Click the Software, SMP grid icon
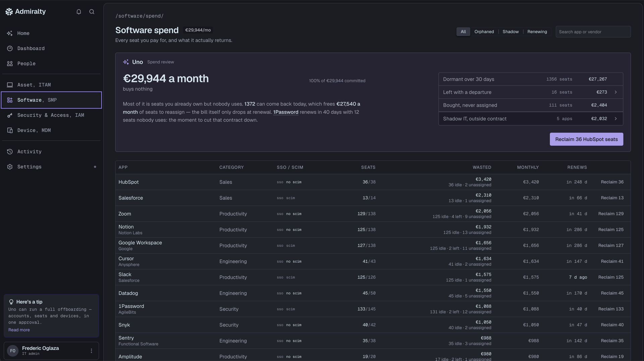Viewport: 644px width, 361px height. point(10,100)
